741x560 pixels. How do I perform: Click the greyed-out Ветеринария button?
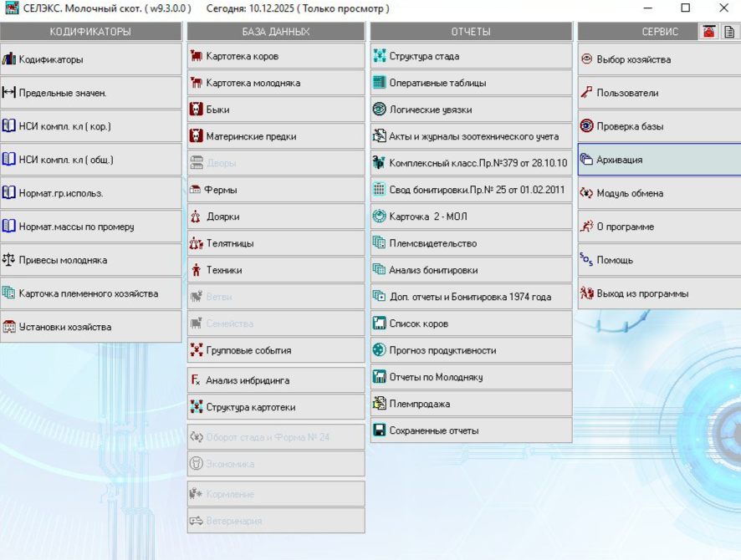[276, 521]
